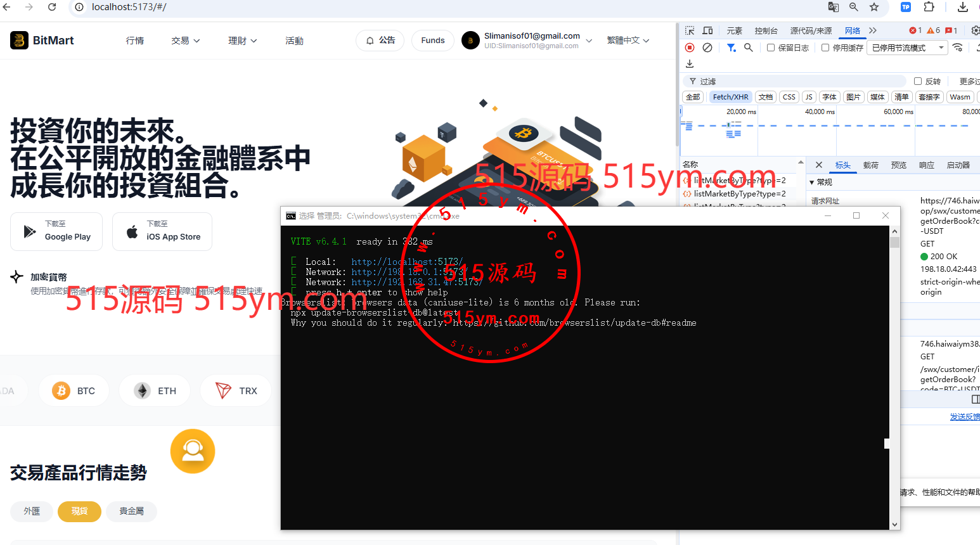980x545 pixels.
Task: Toggle the CSS filter chip
Action: 789,97
